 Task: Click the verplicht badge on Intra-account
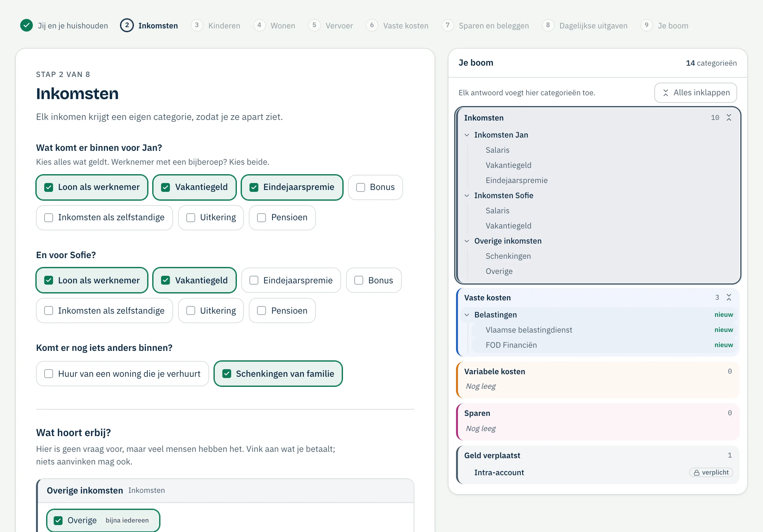pos(711,473)
